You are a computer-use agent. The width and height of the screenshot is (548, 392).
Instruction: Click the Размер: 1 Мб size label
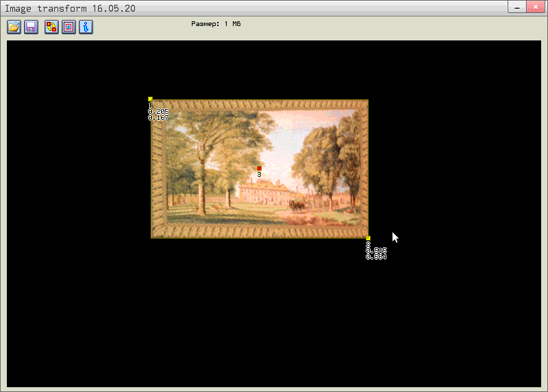coord(216,24)
